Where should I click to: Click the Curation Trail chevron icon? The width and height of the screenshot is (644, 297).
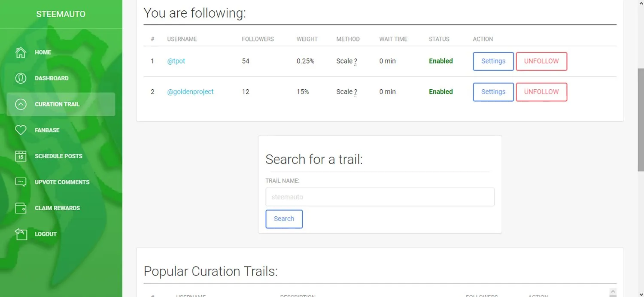pos(21,104)
